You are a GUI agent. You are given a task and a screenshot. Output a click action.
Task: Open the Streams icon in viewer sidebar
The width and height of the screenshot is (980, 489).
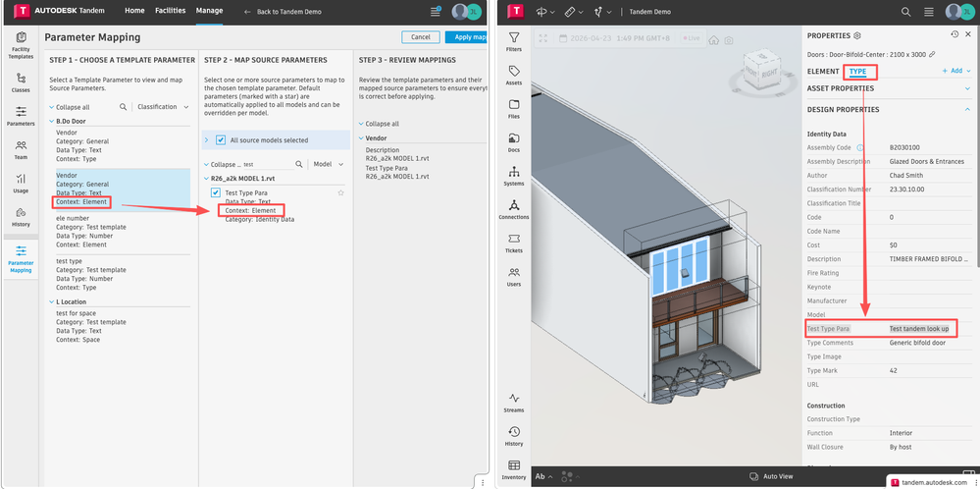514,403
